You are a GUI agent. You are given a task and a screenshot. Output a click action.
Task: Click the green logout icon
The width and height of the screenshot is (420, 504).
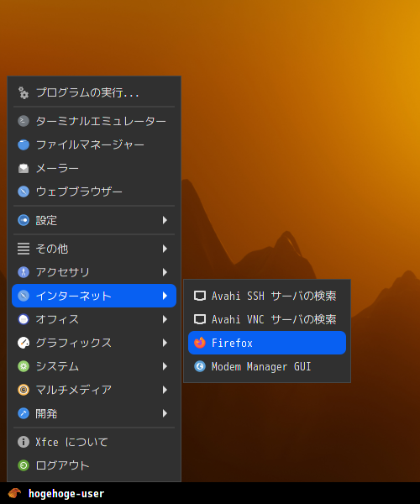[x=24, y=465]
